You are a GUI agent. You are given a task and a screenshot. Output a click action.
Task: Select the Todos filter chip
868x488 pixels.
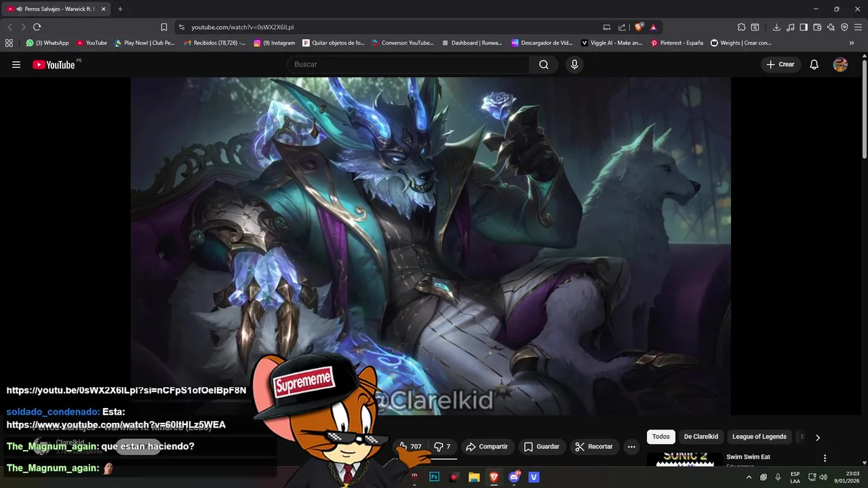click(x=661, y=437)
